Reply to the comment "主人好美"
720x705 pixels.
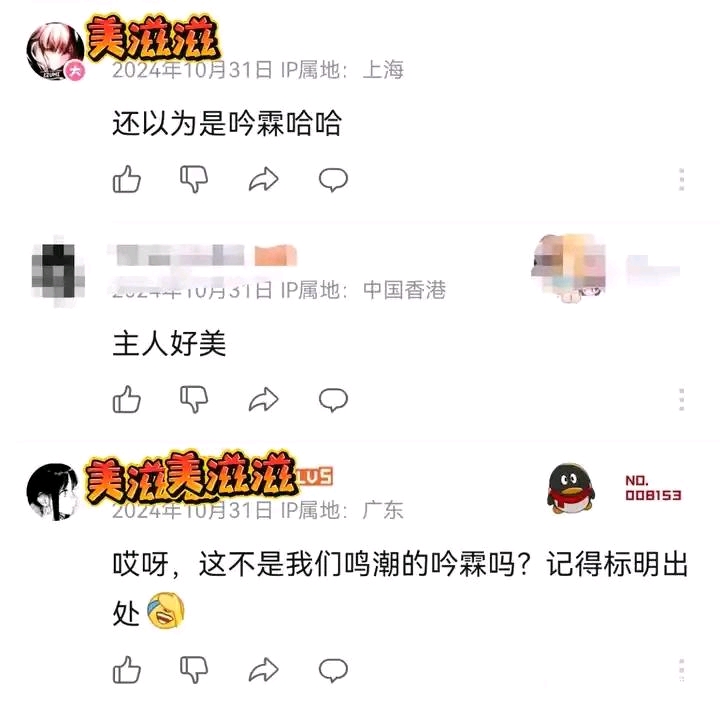tap(333, 400)
